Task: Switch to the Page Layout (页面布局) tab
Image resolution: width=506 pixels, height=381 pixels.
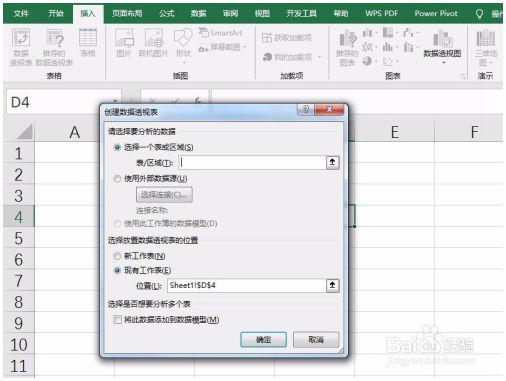Action: point(127,14)
